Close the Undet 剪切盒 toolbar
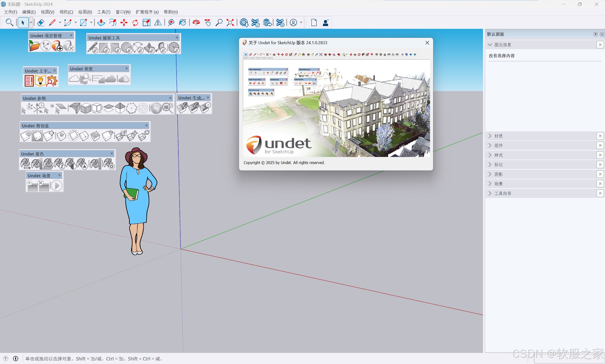 (146, 125)
